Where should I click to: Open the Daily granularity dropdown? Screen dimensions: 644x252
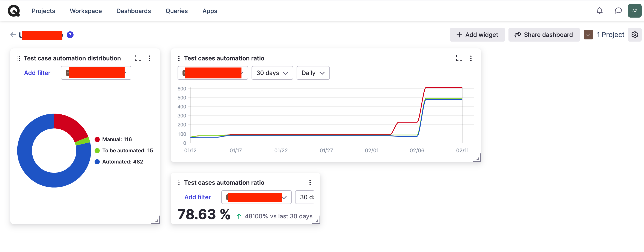[313, 73]
